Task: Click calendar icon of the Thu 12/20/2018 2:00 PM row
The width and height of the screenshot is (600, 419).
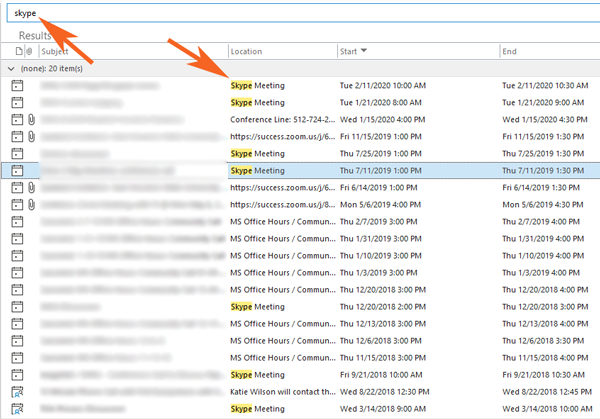Action: point(17,307)
